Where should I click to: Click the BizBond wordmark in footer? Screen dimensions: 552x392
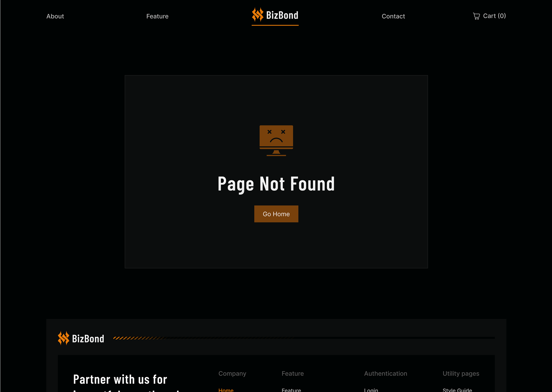88,339
